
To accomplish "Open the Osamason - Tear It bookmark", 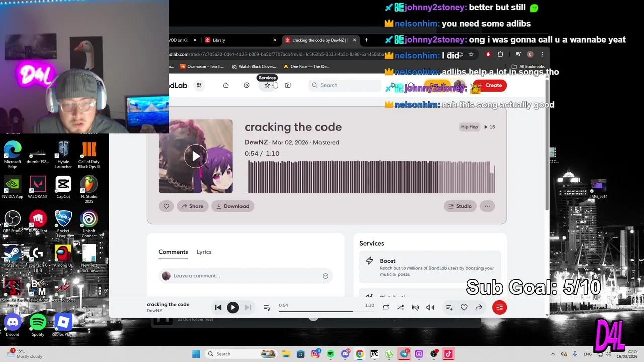I will tap(202, 66).
